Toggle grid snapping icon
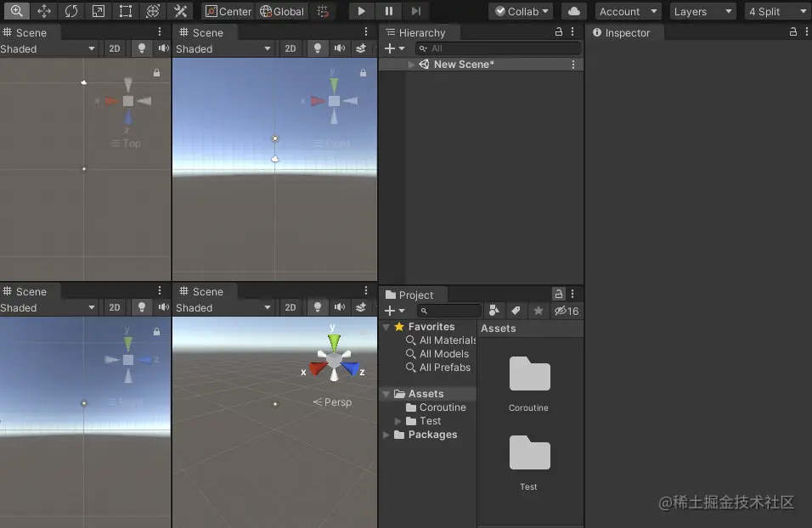Screen dimensions: 812x528 323,11
